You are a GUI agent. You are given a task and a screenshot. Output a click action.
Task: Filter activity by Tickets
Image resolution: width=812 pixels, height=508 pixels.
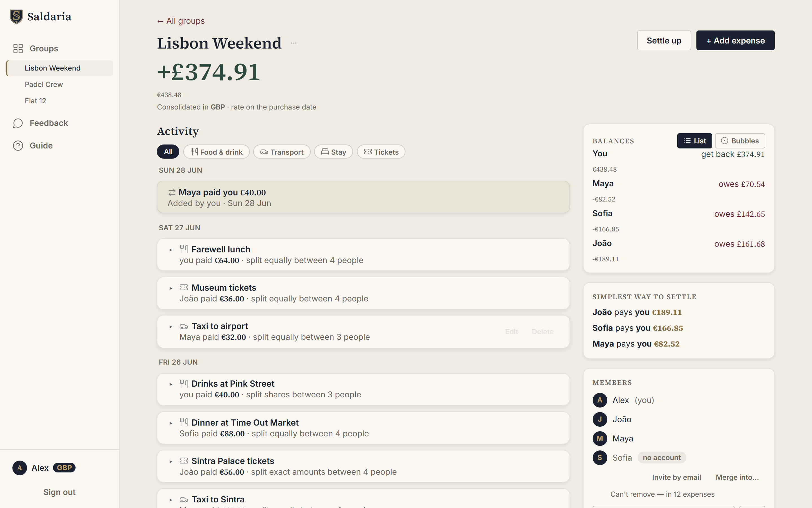click(381, 152)
